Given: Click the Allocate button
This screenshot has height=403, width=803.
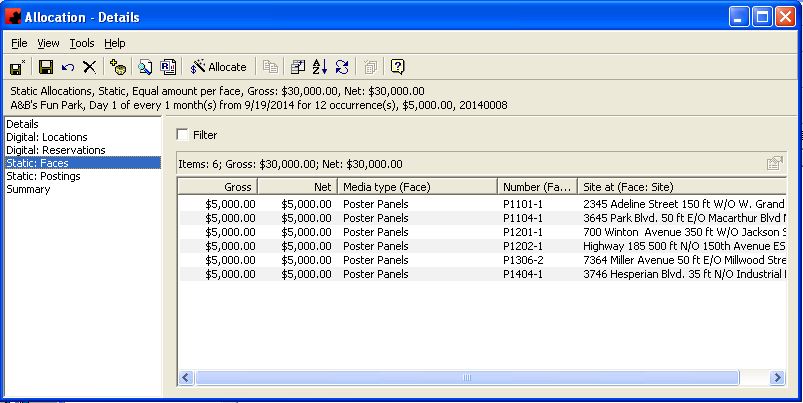Looking at the screenshot, I should pos(218,67).
